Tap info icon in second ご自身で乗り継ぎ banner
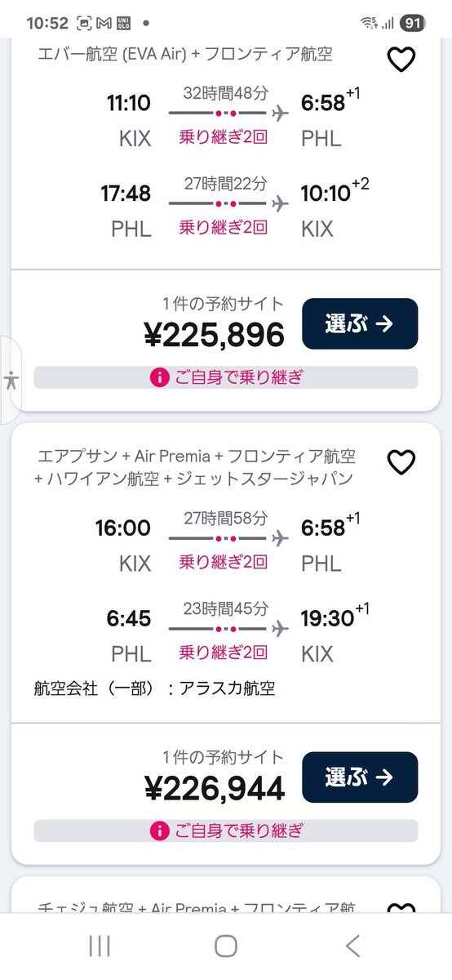Screen dimensions: 452x980 click(x=160, y=831)
